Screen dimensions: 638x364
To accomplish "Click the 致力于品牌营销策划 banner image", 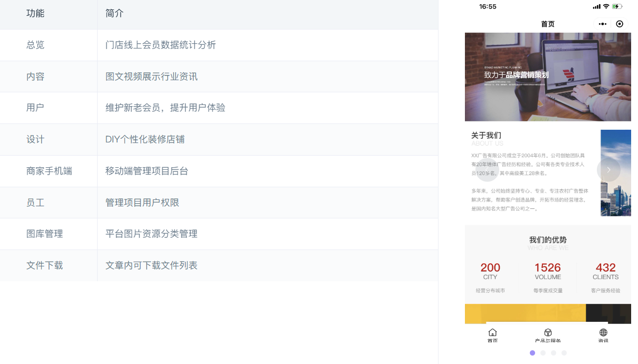I will point(548,76).
